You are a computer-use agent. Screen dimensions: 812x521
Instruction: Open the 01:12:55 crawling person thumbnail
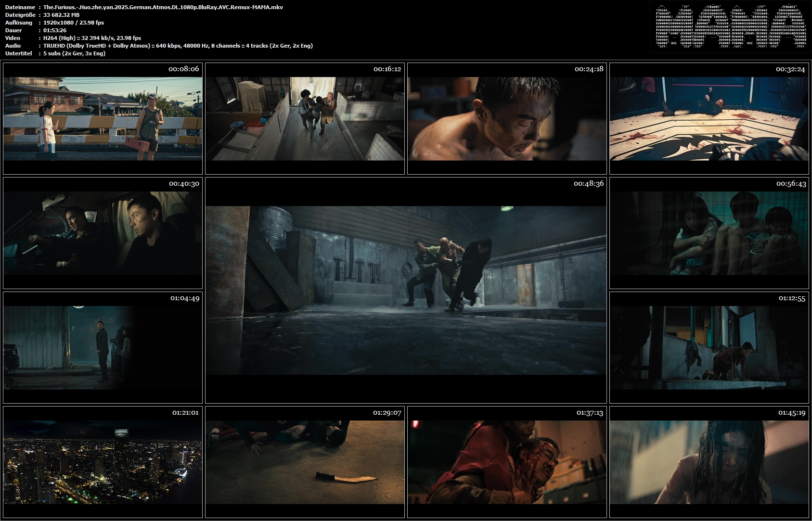709,347
